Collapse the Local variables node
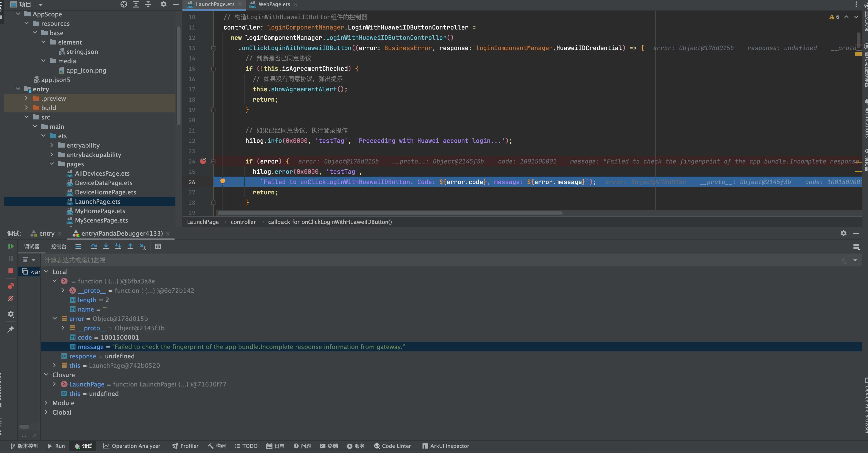 pos(46,271)
